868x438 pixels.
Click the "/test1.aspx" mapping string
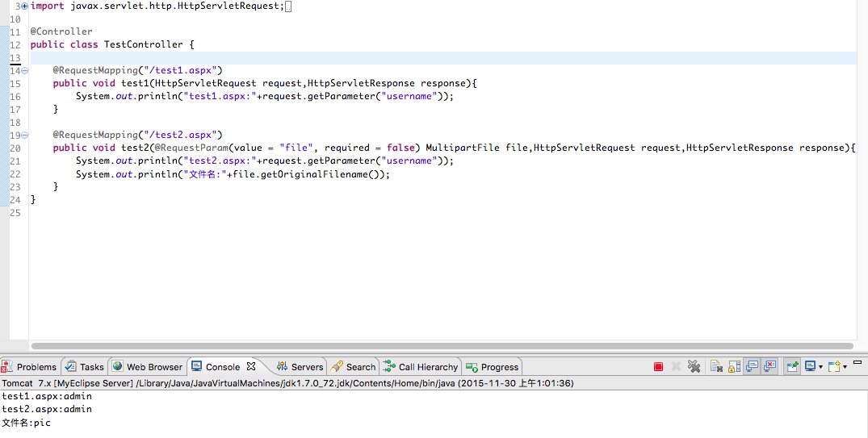pos(180,70)
